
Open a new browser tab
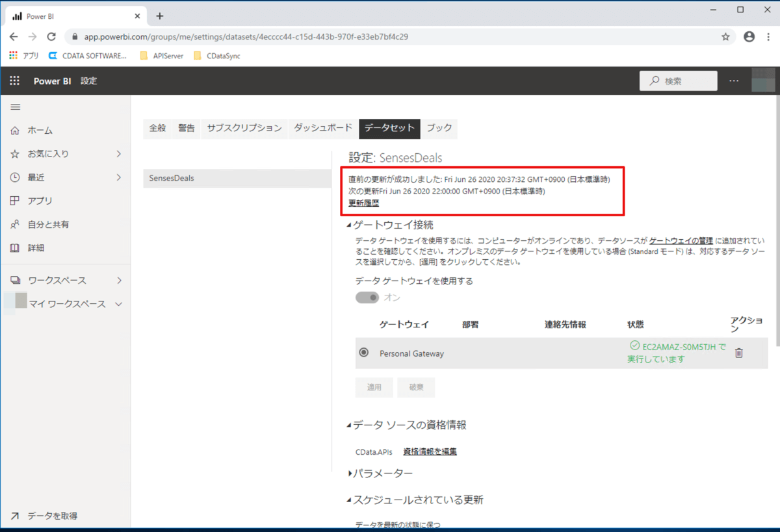(x=160, y=16)
